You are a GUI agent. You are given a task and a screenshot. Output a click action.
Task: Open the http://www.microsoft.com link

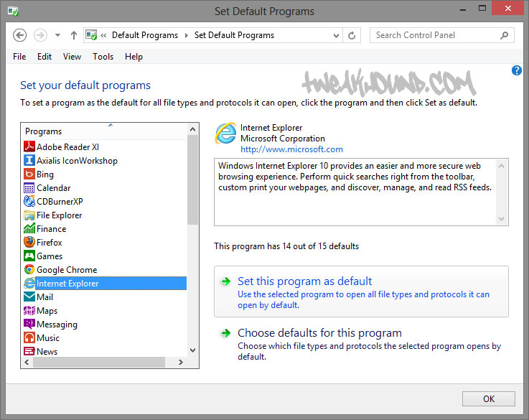pos(291,149)
